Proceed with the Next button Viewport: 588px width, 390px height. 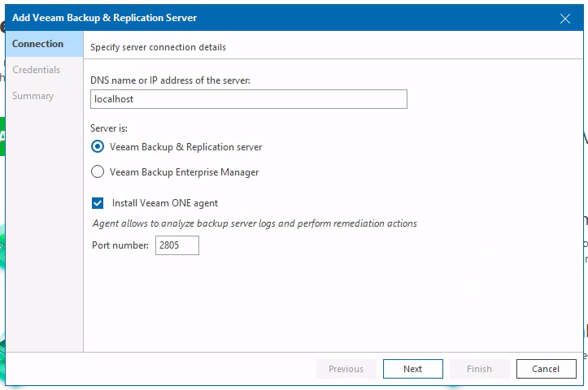click(x=413, y=369)
